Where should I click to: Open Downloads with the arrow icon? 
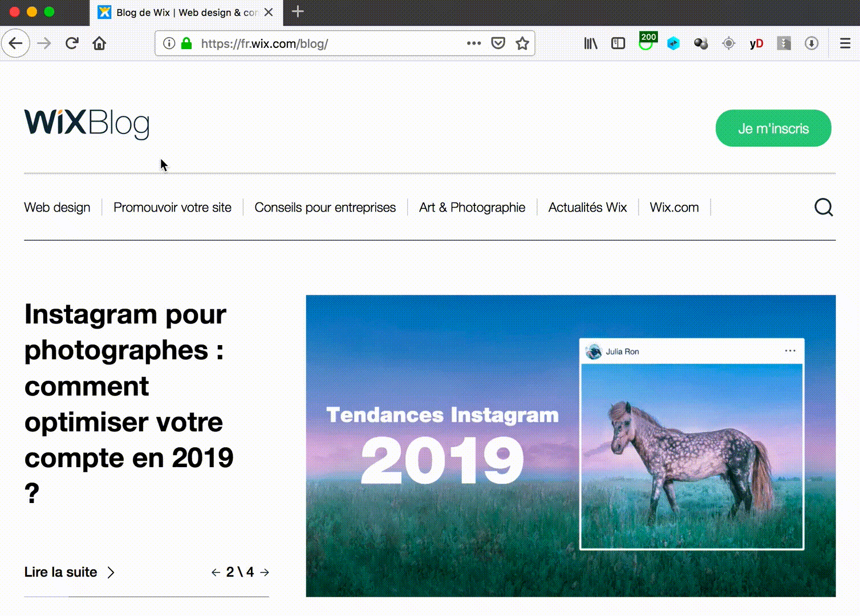tap(812, 43)
